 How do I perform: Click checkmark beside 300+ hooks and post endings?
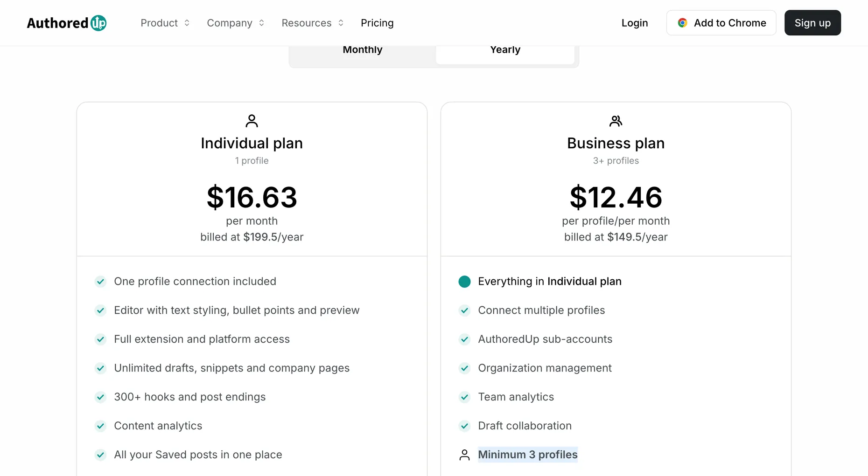click(x=100, y=397)
